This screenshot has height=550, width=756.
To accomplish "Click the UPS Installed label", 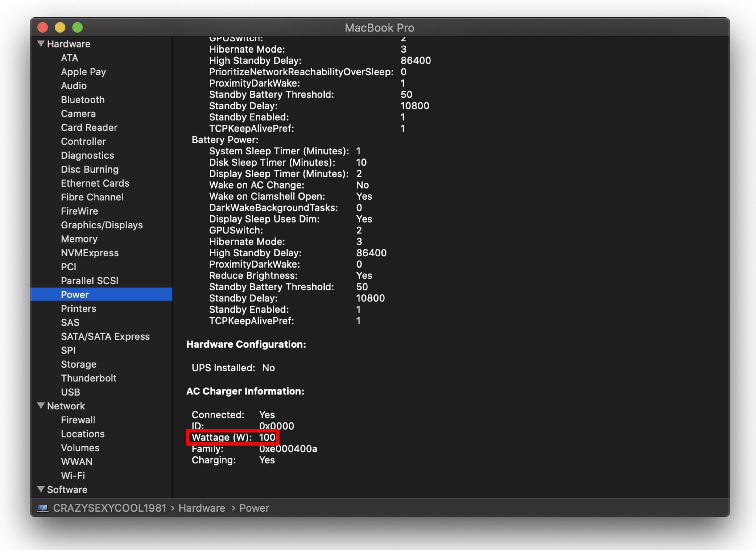I will 223,368.
